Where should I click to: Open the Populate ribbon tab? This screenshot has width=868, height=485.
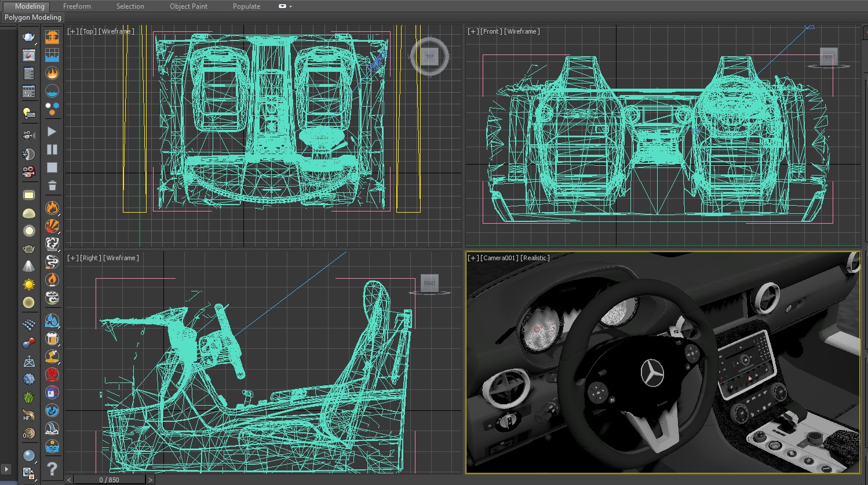[246, 6]
